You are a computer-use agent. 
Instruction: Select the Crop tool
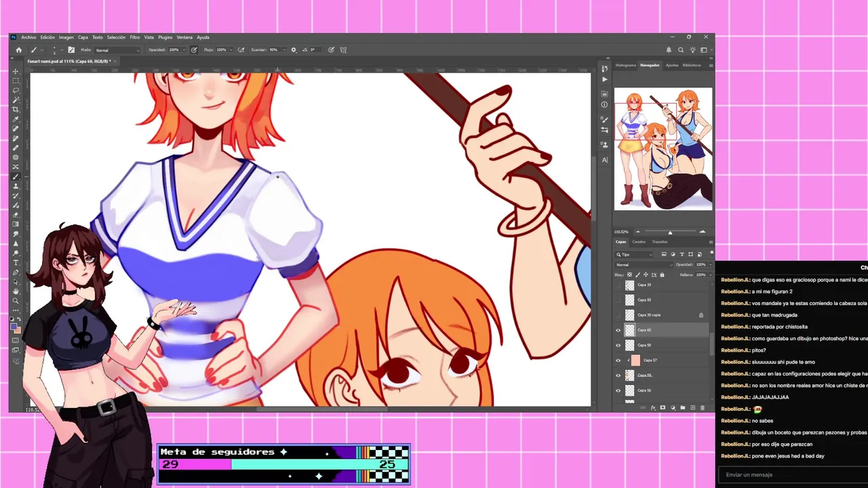point(16,110)
